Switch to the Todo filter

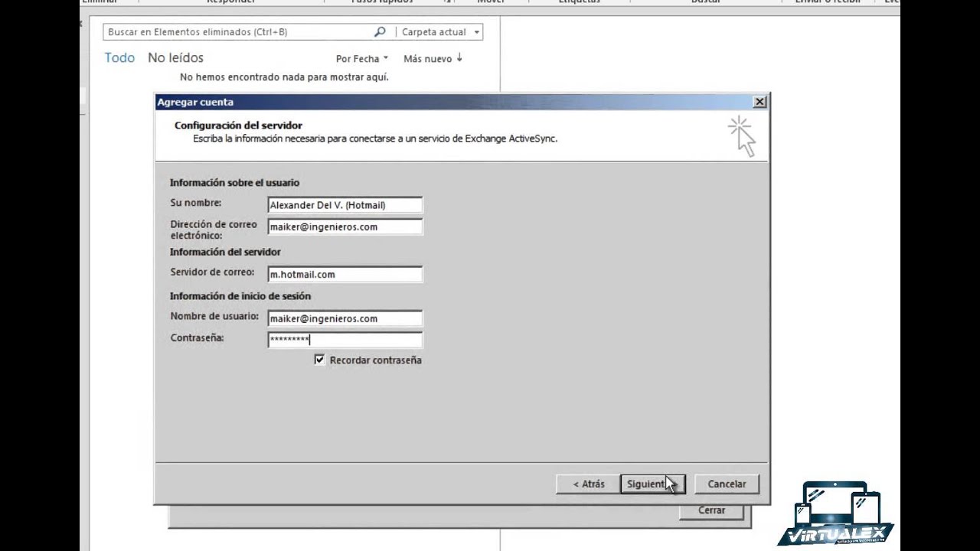tap(119, 58)
